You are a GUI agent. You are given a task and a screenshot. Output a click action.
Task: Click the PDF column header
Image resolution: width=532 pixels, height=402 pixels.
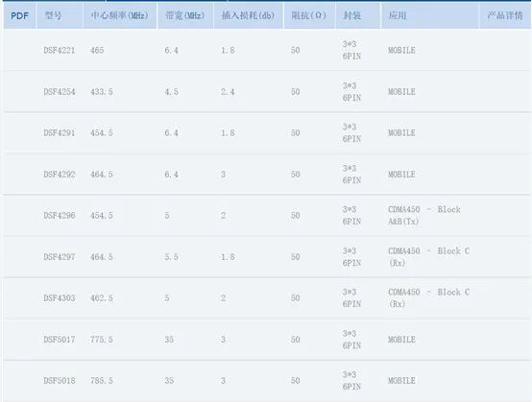(x=19, y=15)
